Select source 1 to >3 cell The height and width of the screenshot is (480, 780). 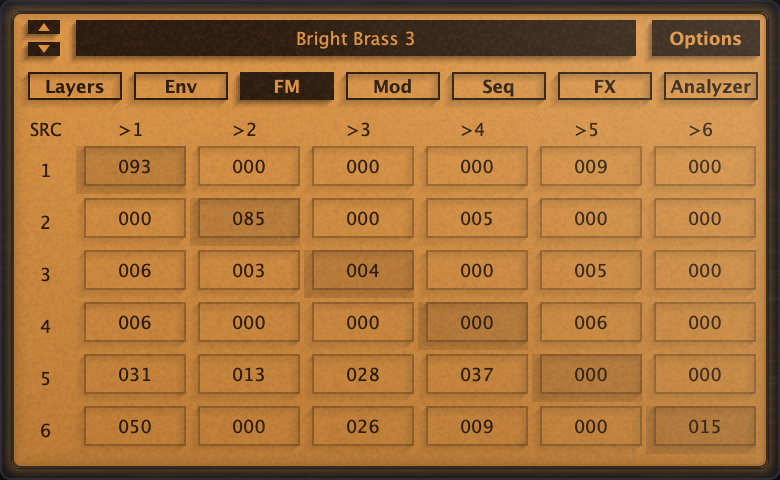(x=363, y=166)
